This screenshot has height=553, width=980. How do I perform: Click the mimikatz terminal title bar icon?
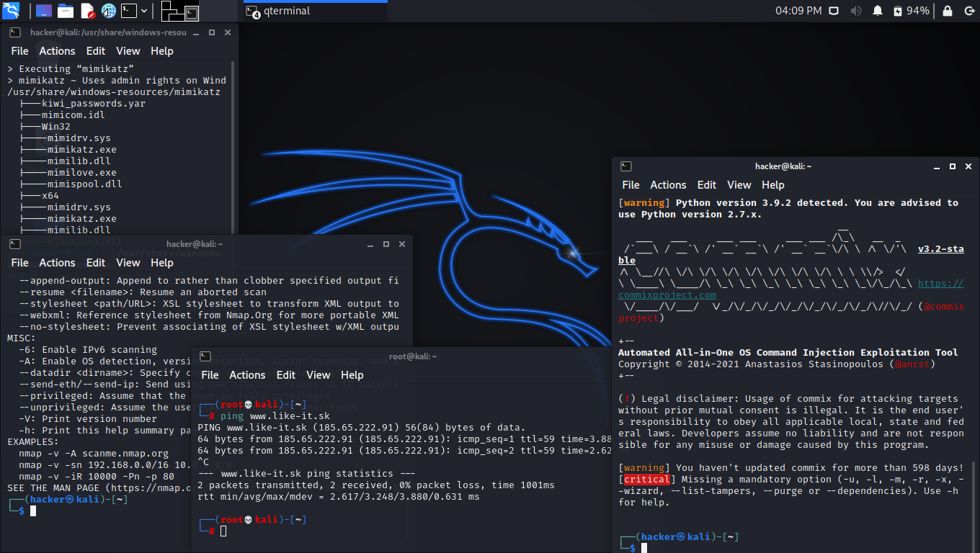coord(14,32)
